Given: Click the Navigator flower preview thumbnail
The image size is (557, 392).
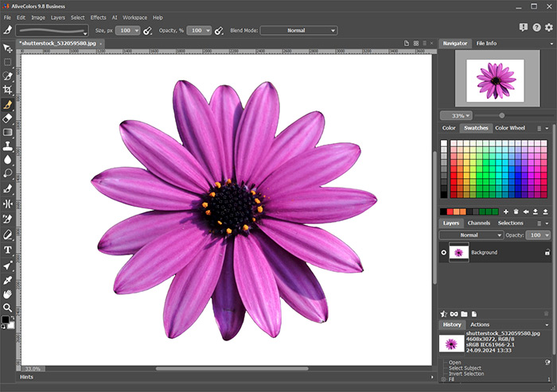Looking at the screenshot, I should pos(495,80).
